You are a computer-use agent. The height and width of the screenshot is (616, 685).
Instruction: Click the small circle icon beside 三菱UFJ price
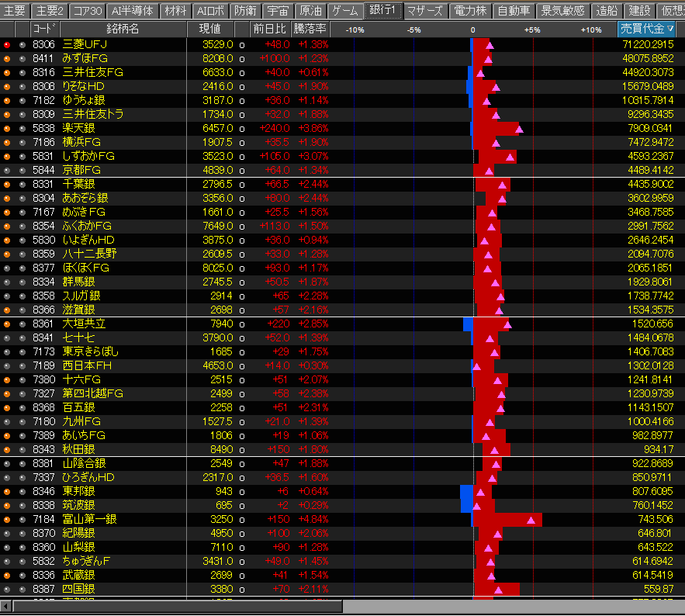pos(242,45)
